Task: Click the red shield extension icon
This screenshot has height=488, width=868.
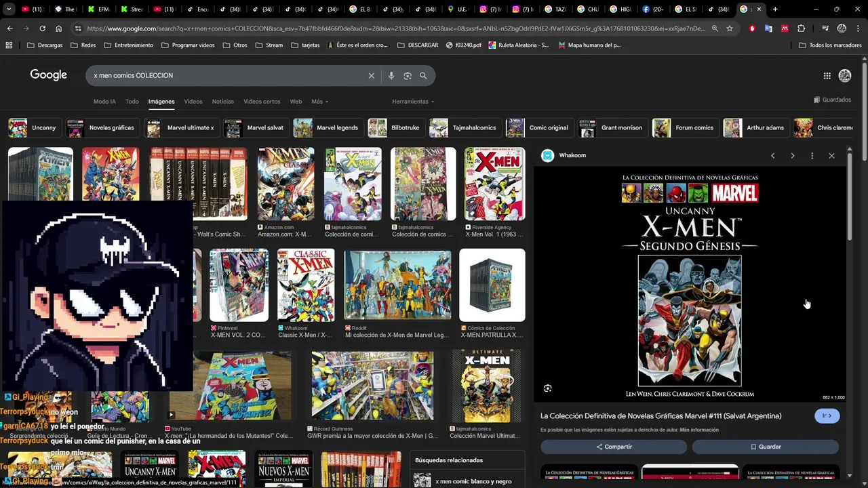Action: pos(752,28)
